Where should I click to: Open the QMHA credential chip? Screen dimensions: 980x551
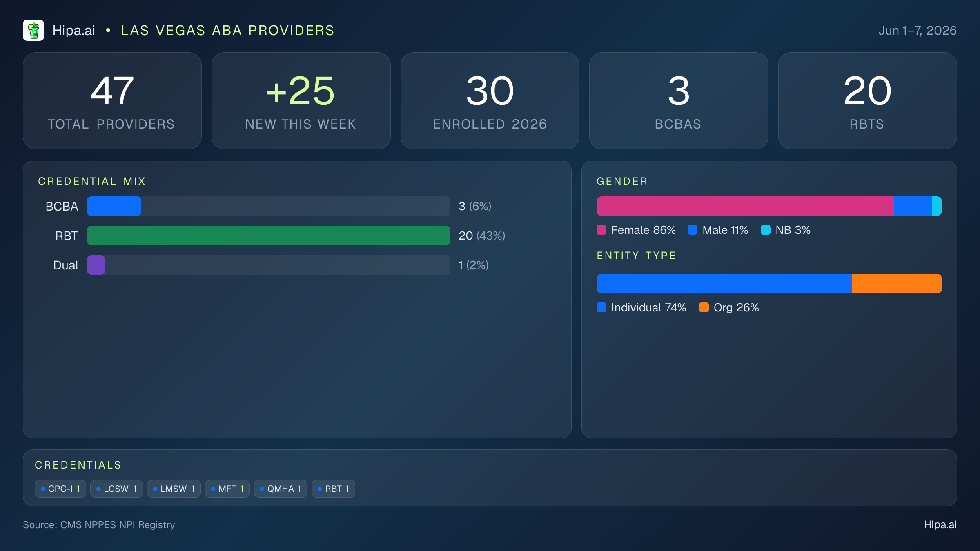(x=281, y=489)
